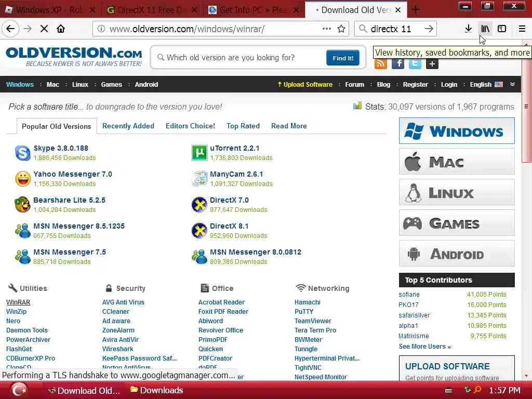Click the Download Old taskbar item

pyautogui.click(x=84, y=390)
